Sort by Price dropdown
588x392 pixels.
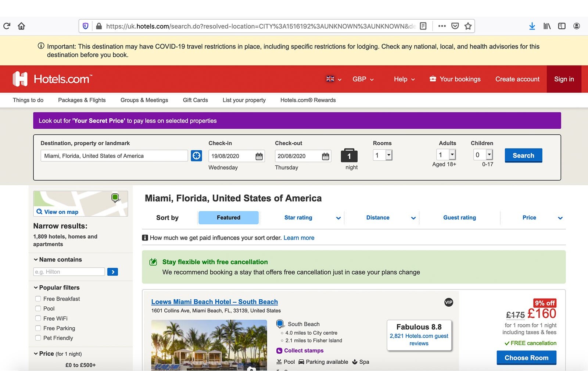(542, 218)
